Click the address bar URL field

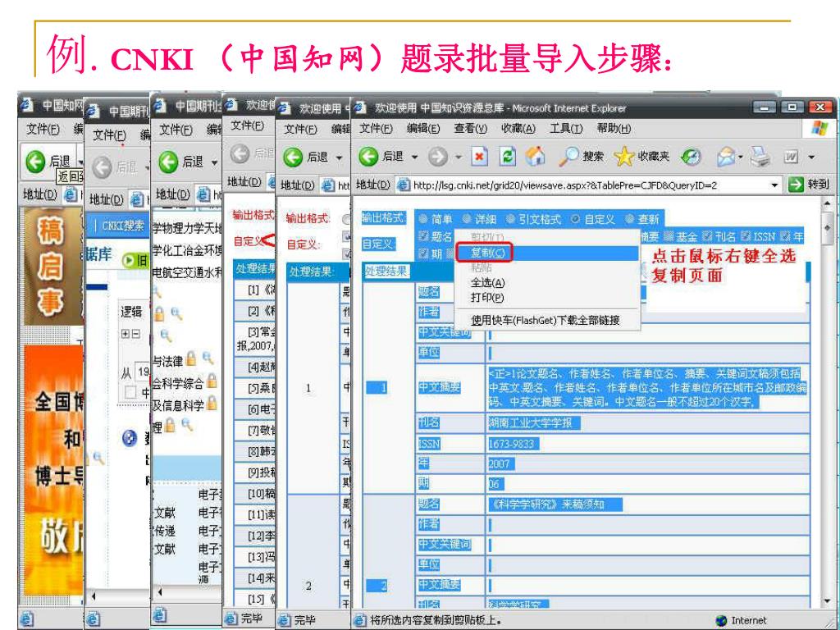point(588,185)
